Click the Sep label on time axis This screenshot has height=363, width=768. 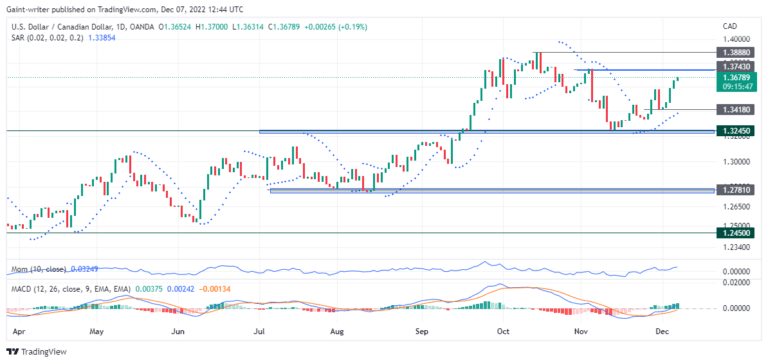point(422,332)
